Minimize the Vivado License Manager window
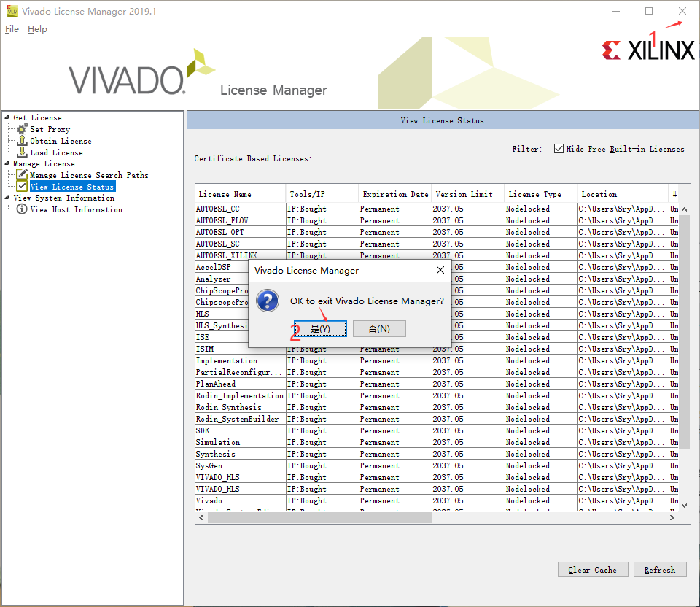Viewport: 700px width, 607px height. point(616,11)
